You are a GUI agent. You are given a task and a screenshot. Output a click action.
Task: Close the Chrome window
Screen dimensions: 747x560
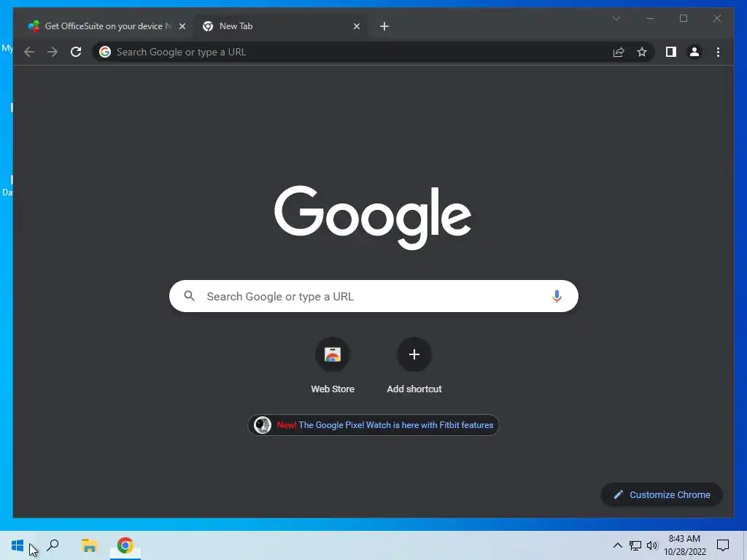[716, 18]
